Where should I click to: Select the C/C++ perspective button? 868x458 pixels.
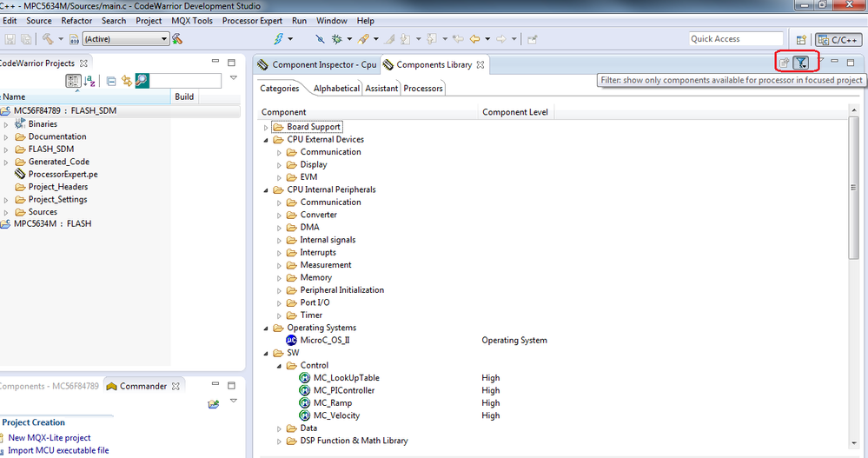coord(838,40)
